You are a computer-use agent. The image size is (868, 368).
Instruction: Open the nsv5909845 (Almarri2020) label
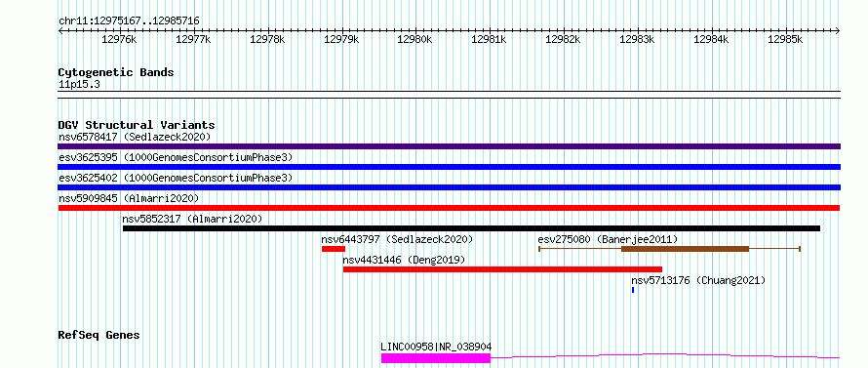click(129, 198)
